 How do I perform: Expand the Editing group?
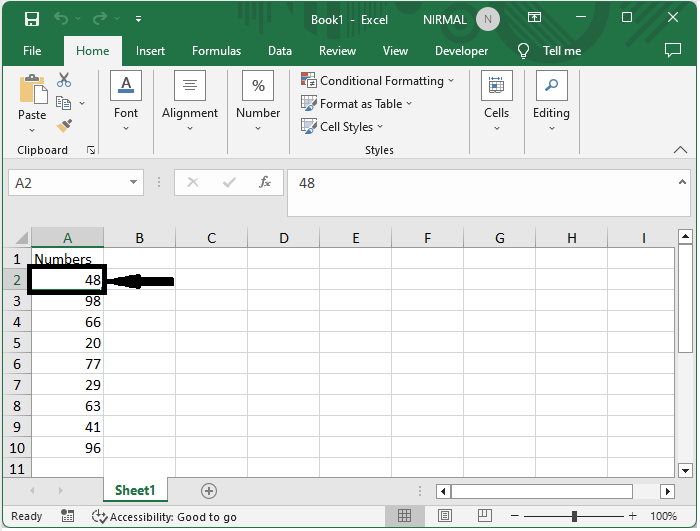point(551,101)
